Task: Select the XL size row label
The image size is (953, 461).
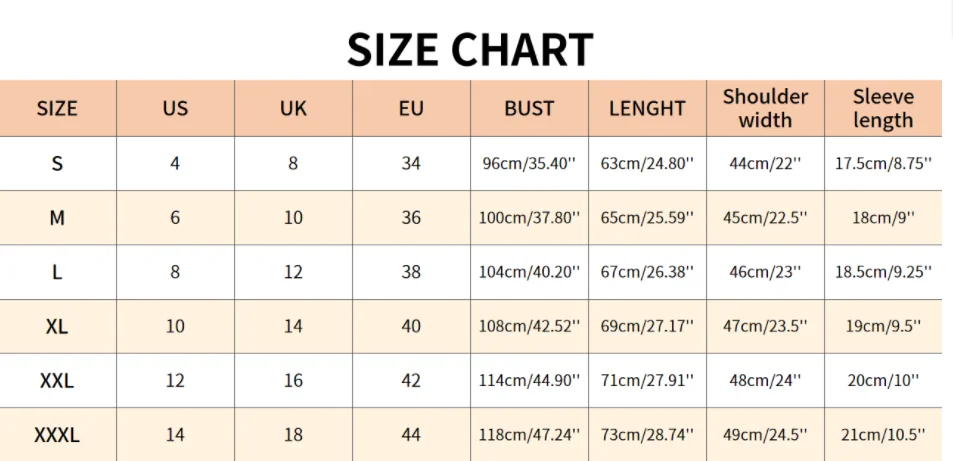Action: [57, 326]
